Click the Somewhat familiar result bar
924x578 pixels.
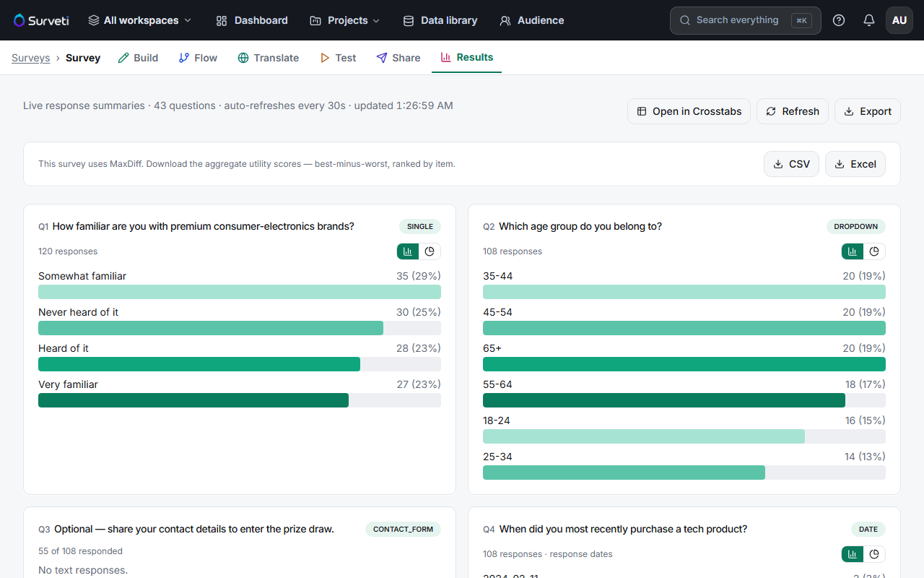coord(240,292)
